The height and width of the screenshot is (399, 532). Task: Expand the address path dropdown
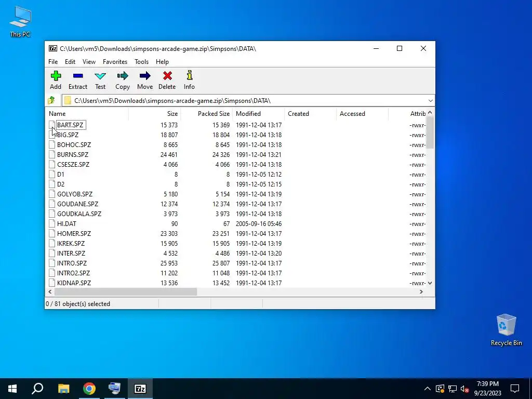pos(430,101)
